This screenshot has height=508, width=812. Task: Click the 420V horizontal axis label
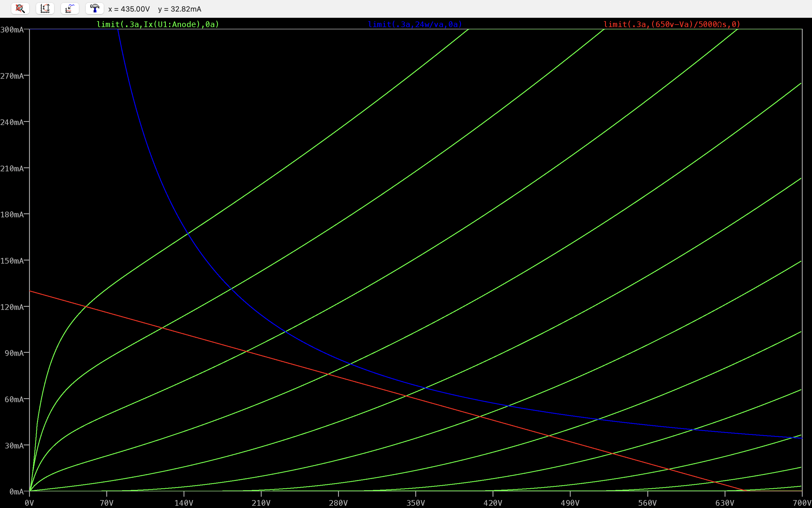[x=493, y=503]
